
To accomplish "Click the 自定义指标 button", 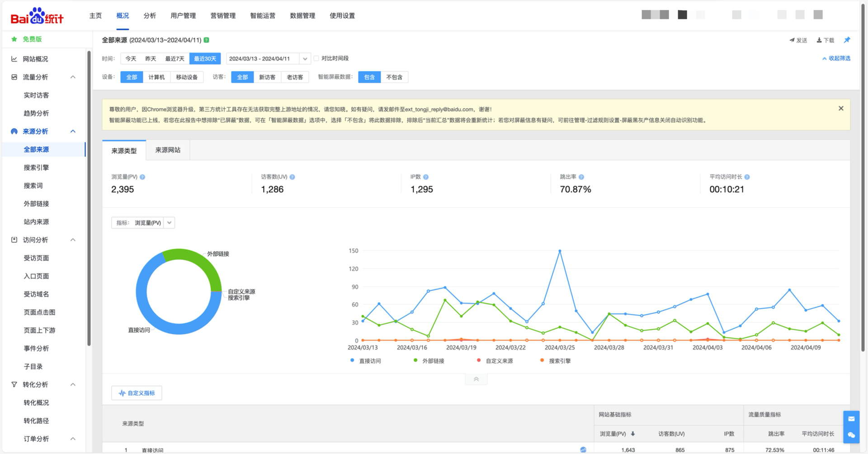I will point(137,393).
